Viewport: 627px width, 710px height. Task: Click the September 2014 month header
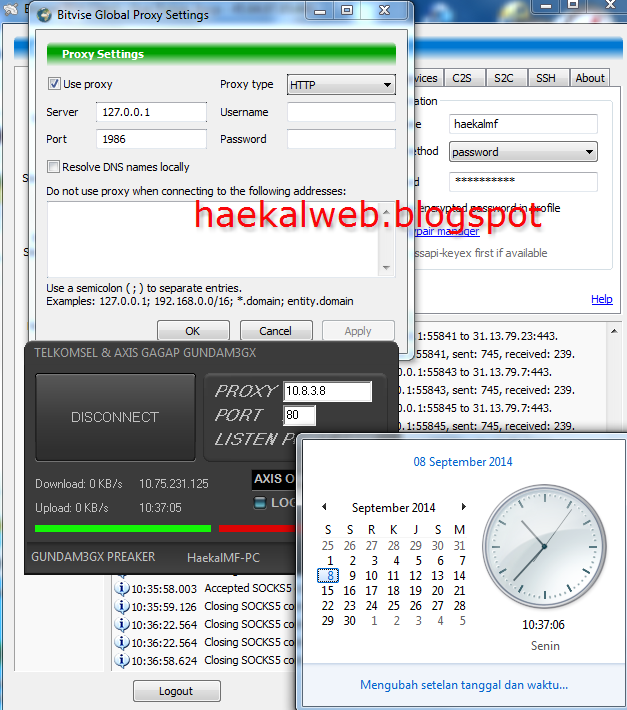click(x=393, y=508)
